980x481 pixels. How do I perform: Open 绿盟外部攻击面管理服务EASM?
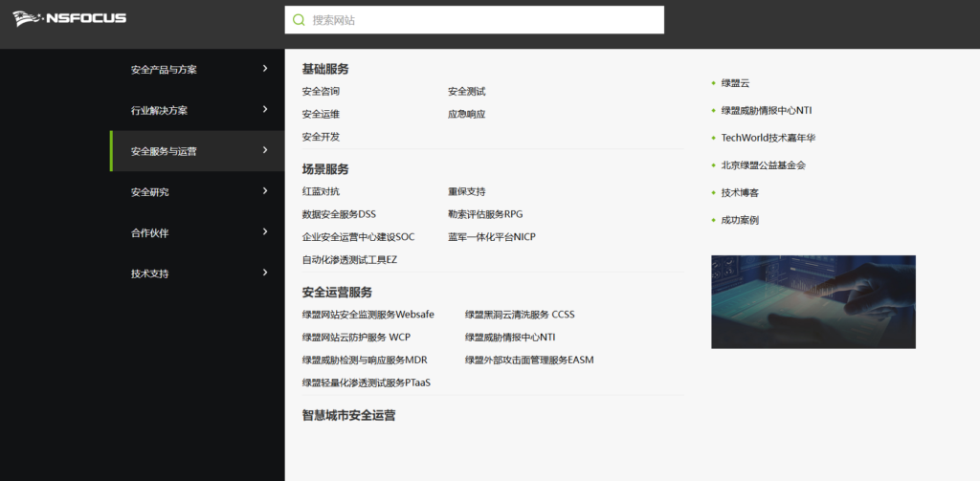click(529, 360)
